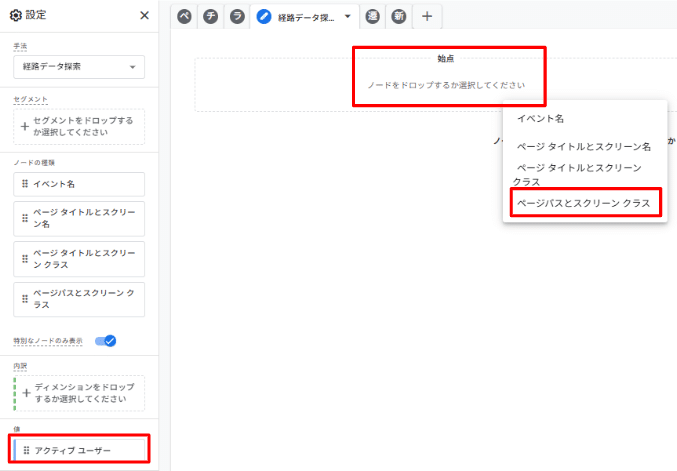Close the 設定 panel with the X icon
This screenshot has width=677, height=471.
144,16
